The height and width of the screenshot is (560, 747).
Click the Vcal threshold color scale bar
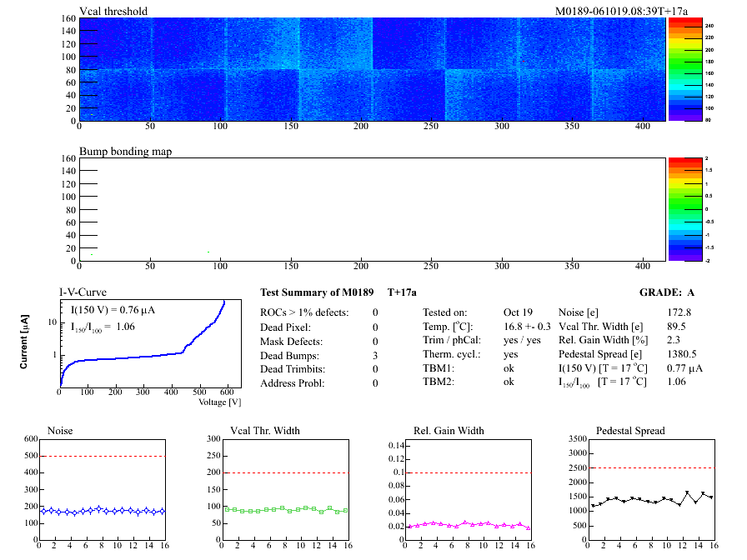[684, 68]
